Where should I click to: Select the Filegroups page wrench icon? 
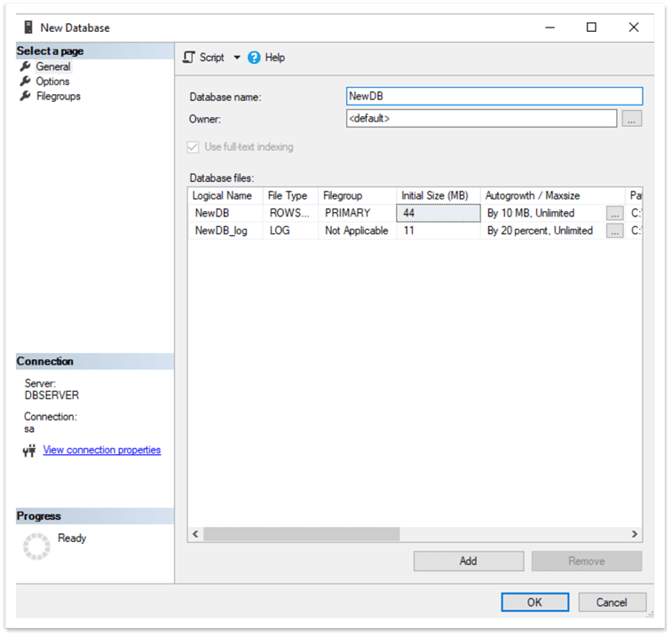pyautogui.click(x=25, y=96)
